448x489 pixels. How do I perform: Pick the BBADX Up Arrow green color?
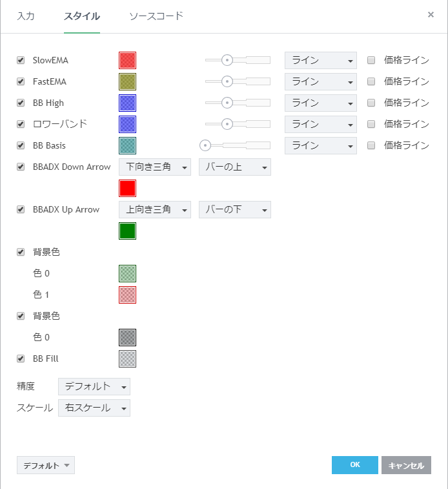click(128, 231)
